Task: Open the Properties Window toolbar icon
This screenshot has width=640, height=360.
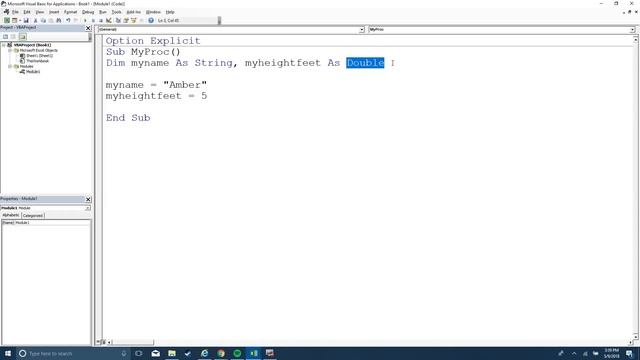Action: coord(126,20)
